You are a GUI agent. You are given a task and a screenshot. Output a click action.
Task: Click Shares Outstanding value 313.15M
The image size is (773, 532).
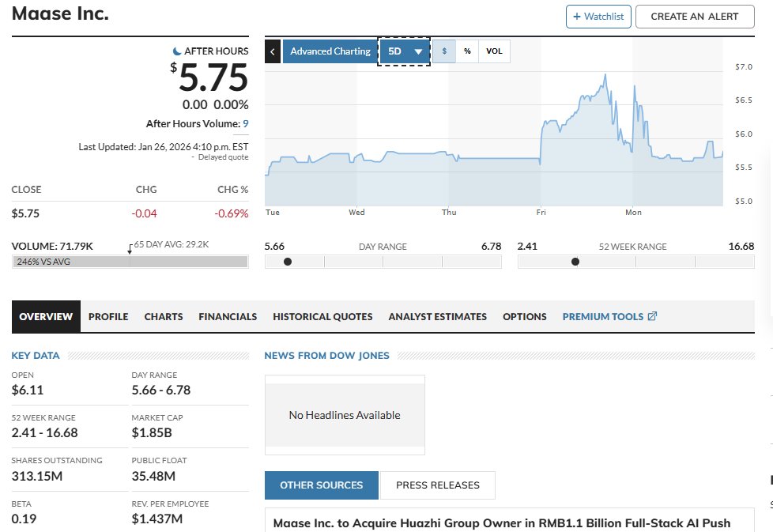pyautogui.click(x=37, y=477)
